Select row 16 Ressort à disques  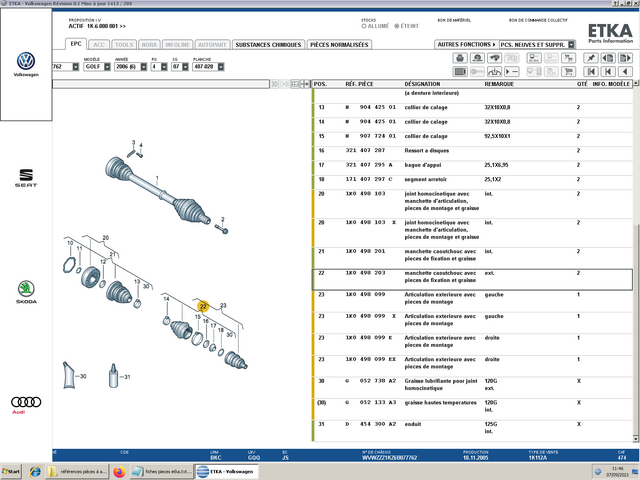coord(472,153)
